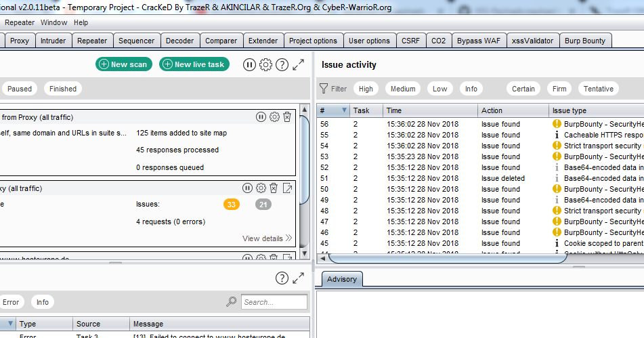Open the Extender tab
The width and height of the screenshot is (644, 338).
tap(263, 41)
